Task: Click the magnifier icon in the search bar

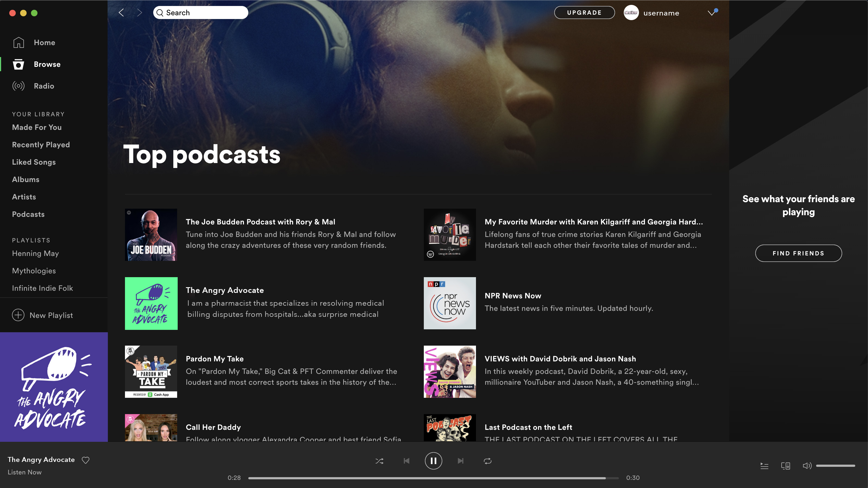Action: click(x=160, y=13)
